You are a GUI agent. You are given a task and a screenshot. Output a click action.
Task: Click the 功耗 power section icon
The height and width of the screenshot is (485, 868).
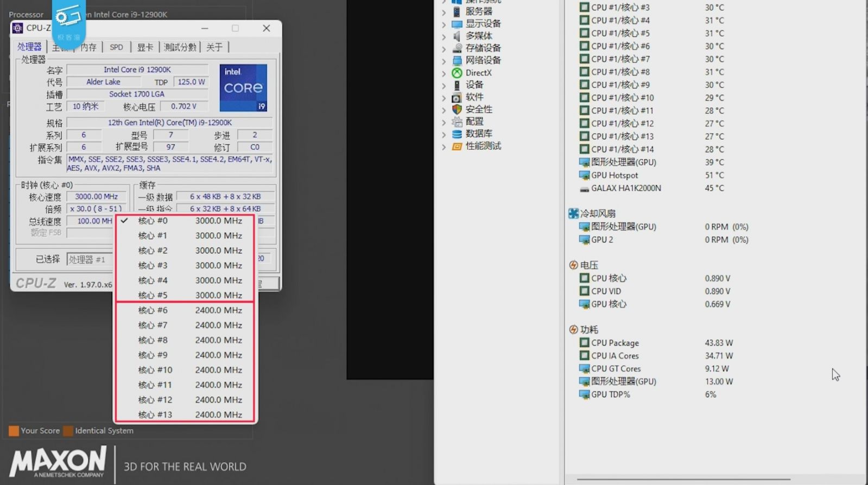tap(573, 329)
